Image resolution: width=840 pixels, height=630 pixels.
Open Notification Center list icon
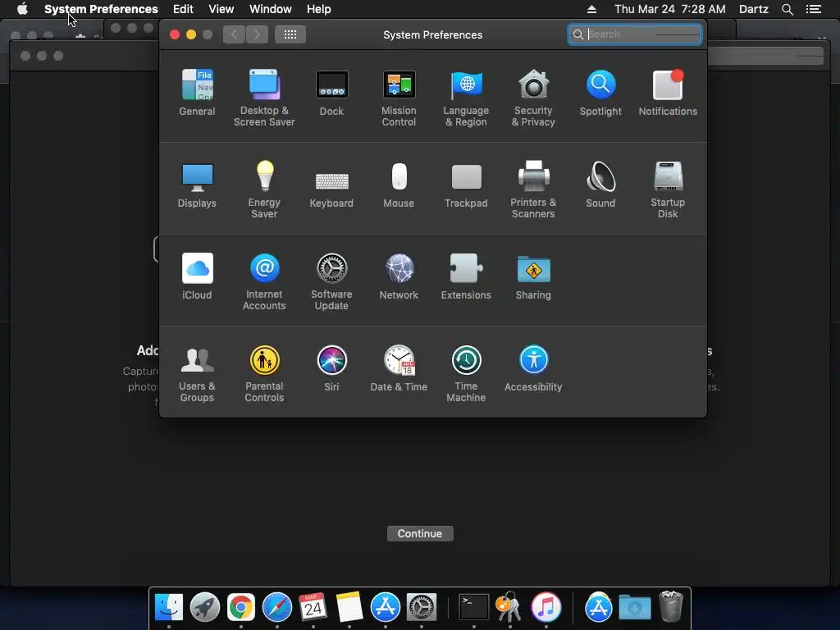coord(814,9)
